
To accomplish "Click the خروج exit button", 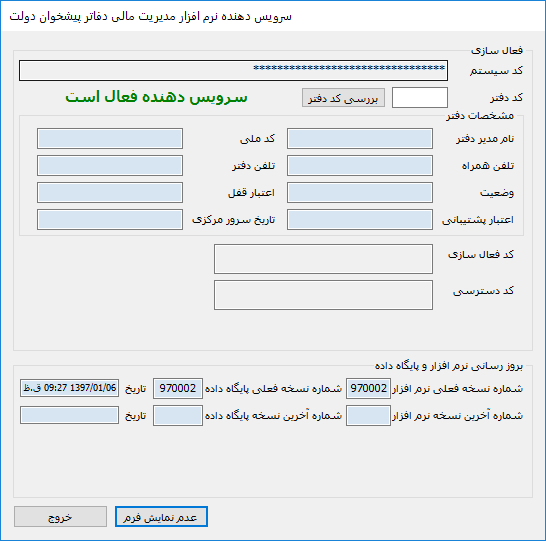I will (x=60, y=517).
